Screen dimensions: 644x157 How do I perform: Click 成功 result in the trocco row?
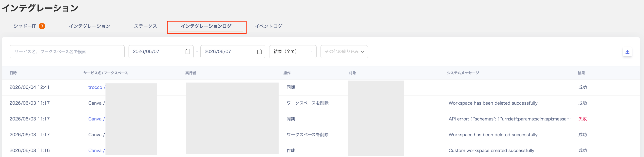click(x=582, y=87)
